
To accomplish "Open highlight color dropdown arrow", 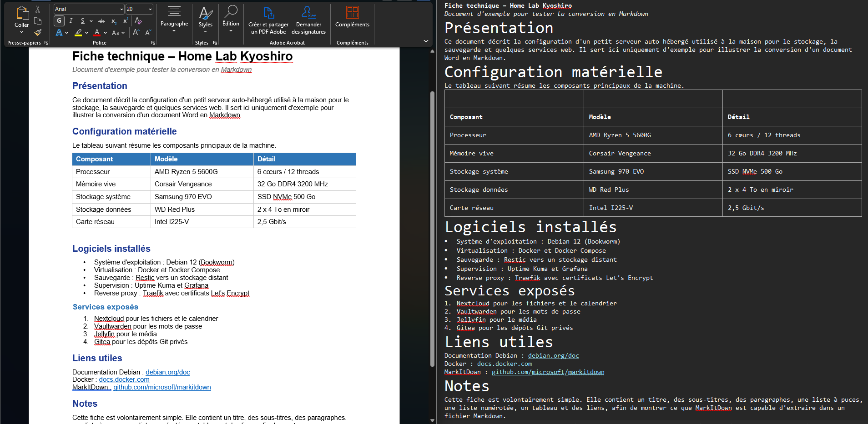I will tap(86, 33).
